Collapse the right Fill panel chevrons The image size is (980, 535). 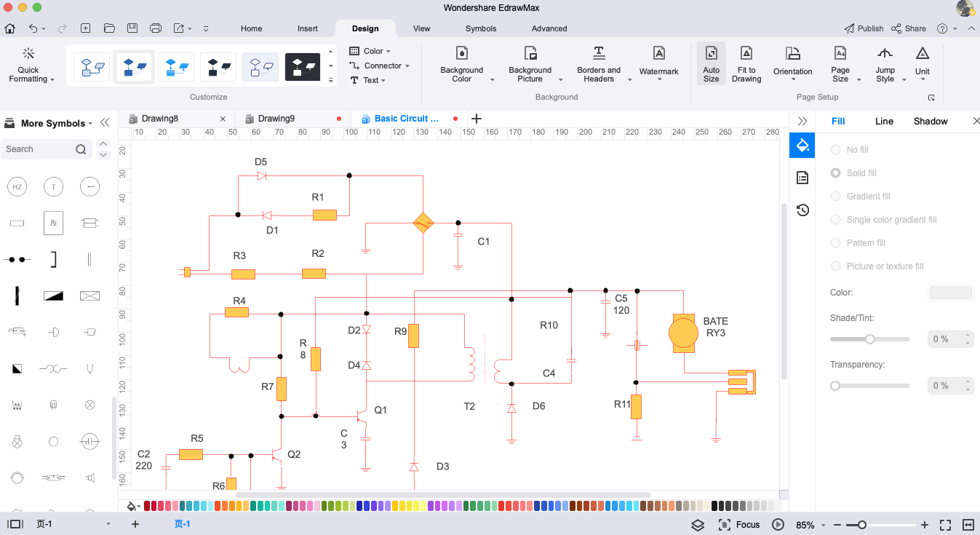click(802, 122)
